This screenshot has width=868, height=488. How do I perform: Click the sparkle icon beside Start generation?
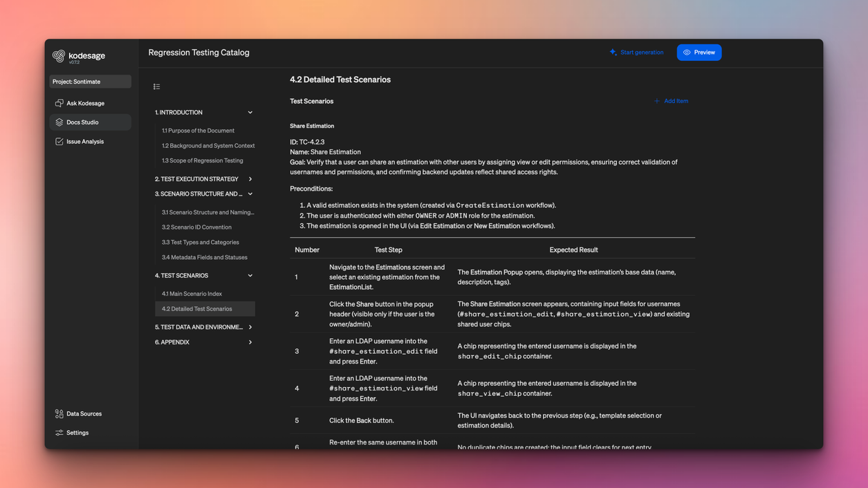tap(613, 53)
